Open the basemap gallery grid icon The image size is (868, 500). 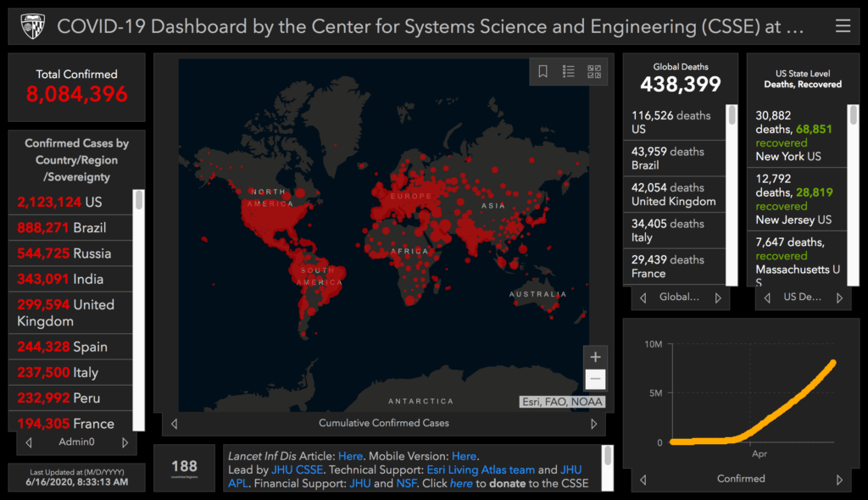(x=594, y=72)
